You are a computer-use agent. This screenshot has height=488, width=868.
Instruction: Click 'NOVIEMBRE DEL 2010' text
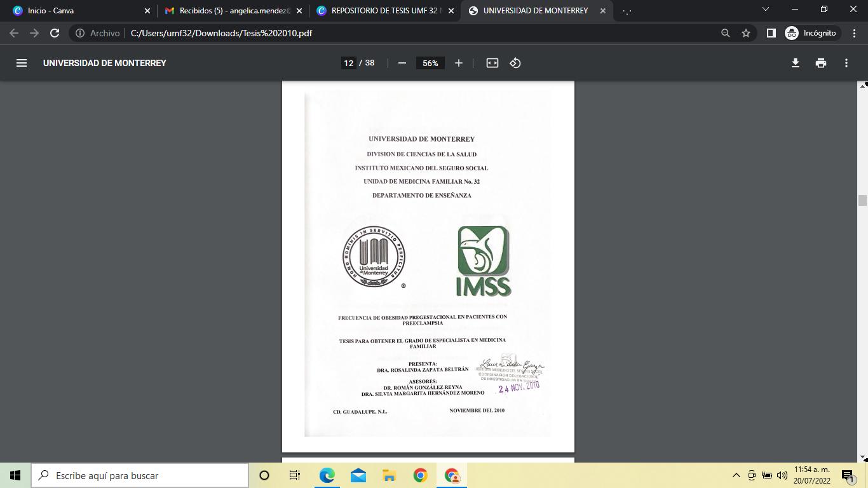point(477,410)
